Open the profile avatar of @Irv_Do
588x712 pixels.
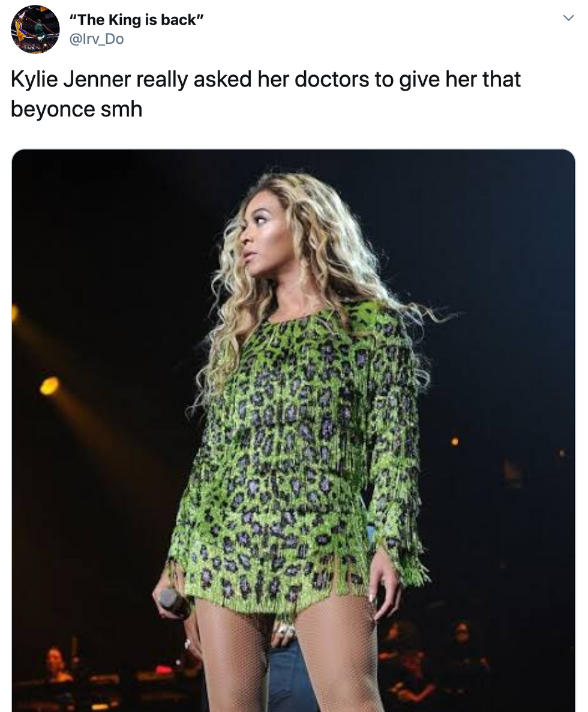(35, 29)
